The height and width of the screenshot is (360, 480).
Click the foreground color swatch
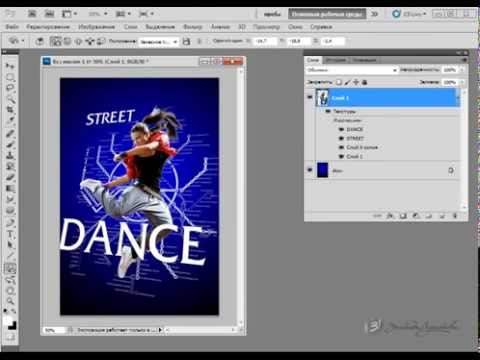click(x=7, y=320)
